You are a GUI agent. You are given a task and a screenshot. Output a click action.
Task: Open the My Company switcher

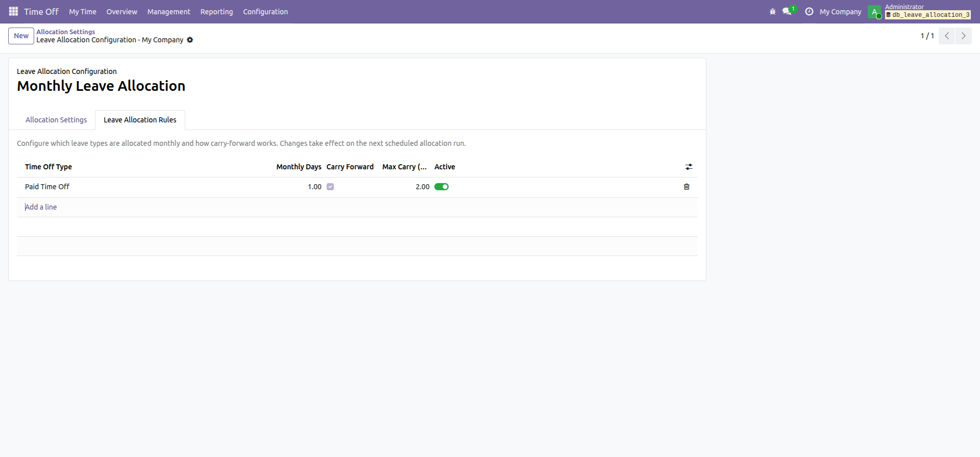click(840, 11)
